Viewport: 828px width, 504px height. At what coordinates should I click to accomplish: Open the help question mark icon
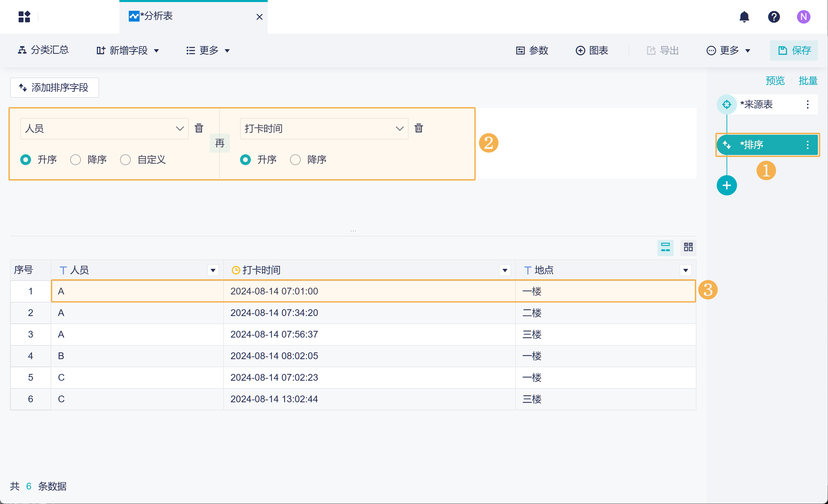tap(774, 17)
